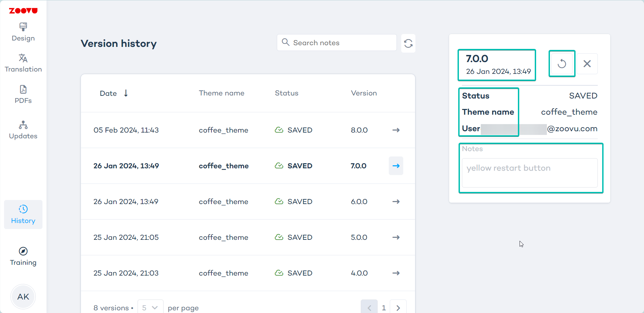Viewport: 644px width, 313px height.
Task: Go to PDFs in sidebar
Action: 23,94
